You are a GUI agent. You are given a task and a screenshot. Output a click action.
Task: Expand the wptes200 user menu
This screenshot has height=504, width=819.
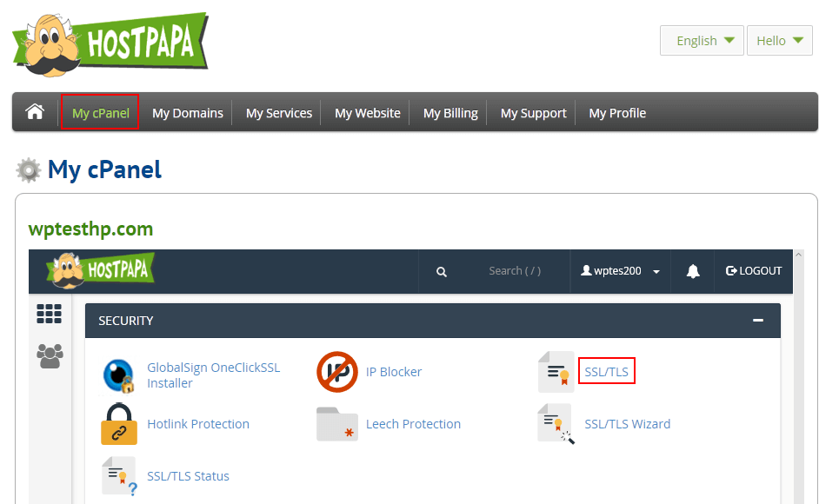(621, 271)
